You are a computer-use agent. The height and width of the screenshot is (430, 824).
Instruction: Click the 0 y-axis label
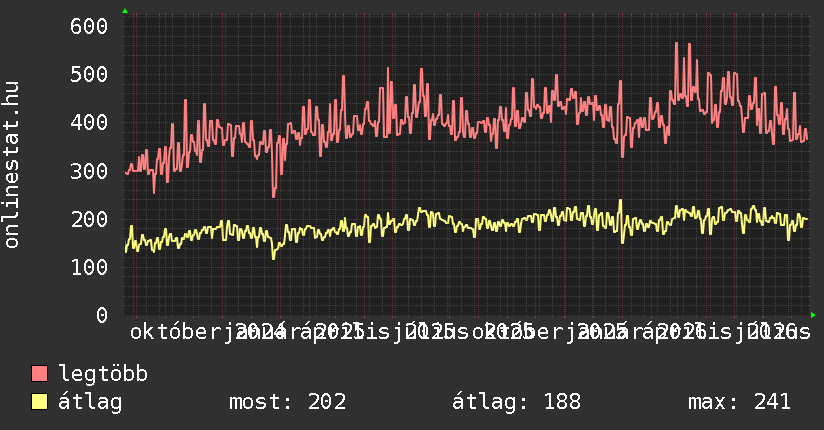pyautogui.click(x=102, y=316)
